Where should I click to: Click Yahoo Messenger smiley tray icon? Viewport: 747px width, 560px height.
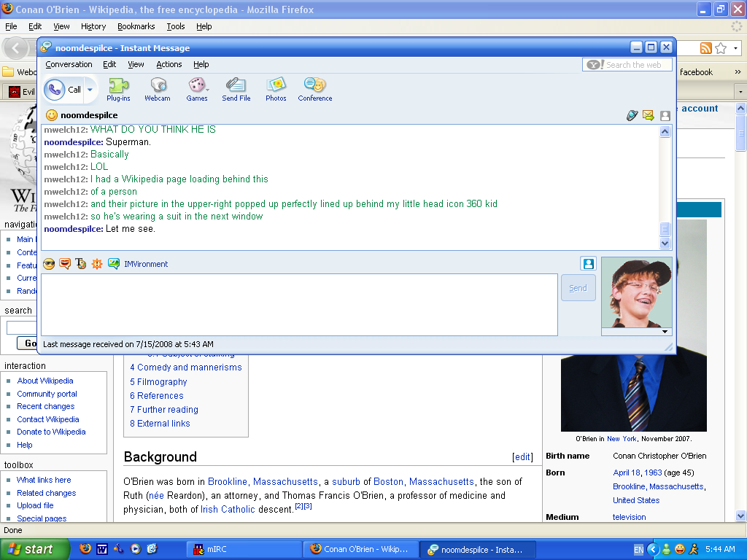tap(680, 549)
